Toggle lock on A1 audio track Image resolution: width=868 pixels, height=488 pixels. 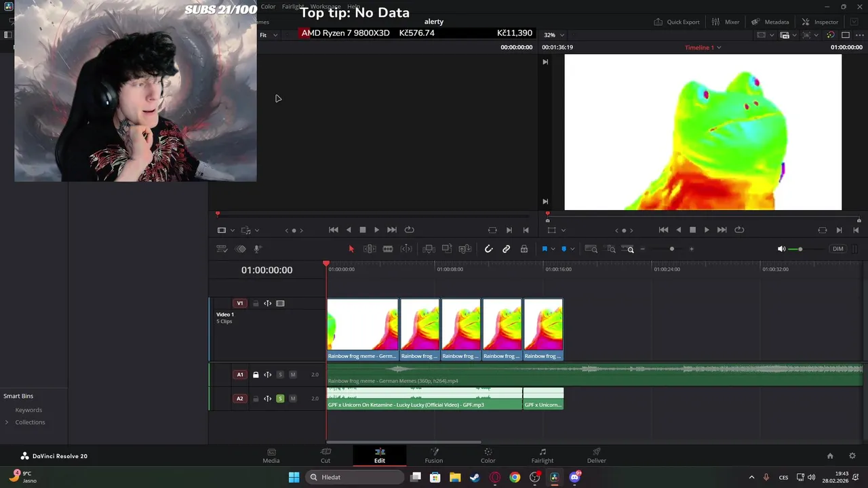click(256, 375)
